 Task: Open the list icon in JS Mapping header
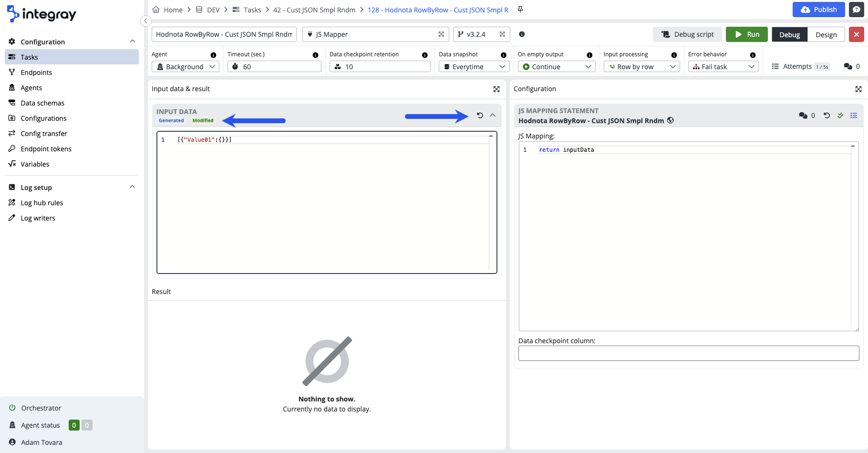[854, 116]
